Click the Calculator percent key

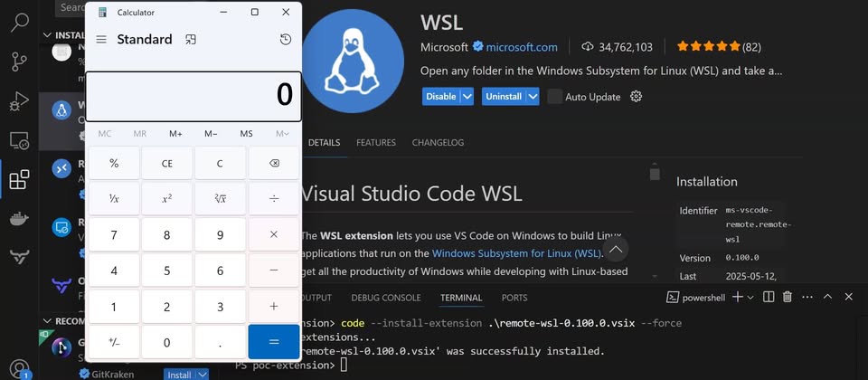pos(114,163)
